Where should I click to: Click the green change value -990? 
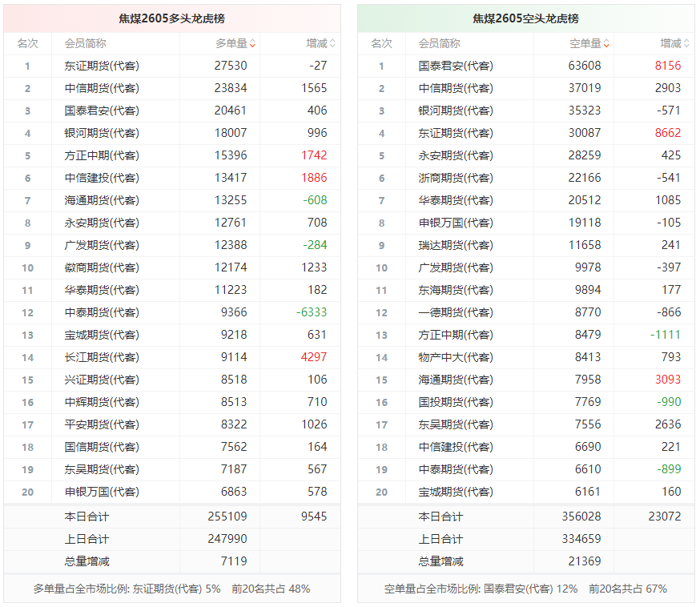tap(669, 402)
